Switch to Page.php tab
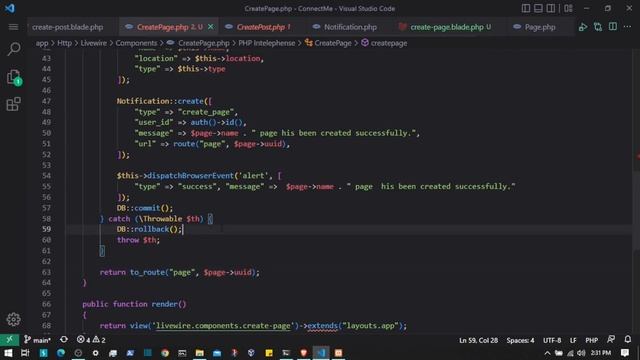The width and height of the screenshot is (640, 360). pyautogui.click(x=540, y=27)
